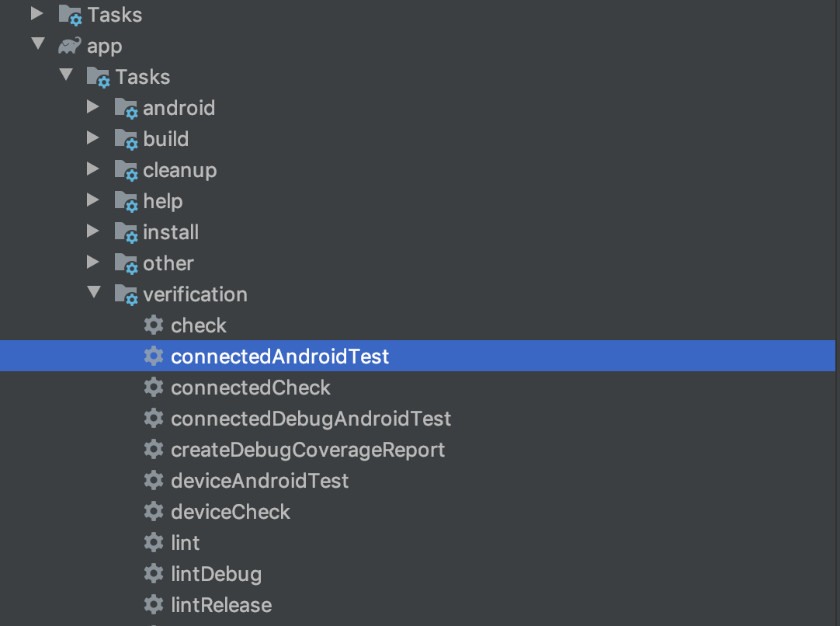The image size is (840, 626).
Task: Click the gear icon beside deviceCheck
Action: pyautogui.click(x=154, y=511)
